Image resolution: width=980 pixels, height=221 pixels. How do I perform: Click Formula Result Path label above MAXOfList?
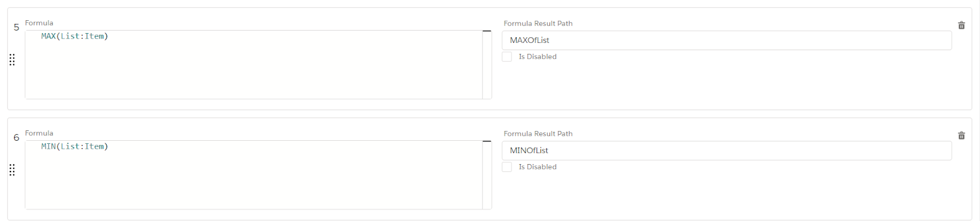pos(538,23)
